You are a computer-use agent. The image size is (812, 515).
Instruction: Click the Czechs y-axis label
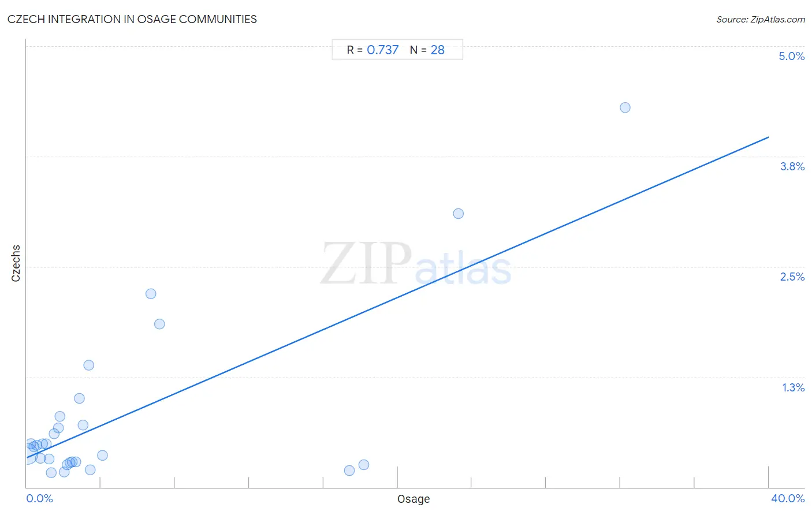(16, 263)
